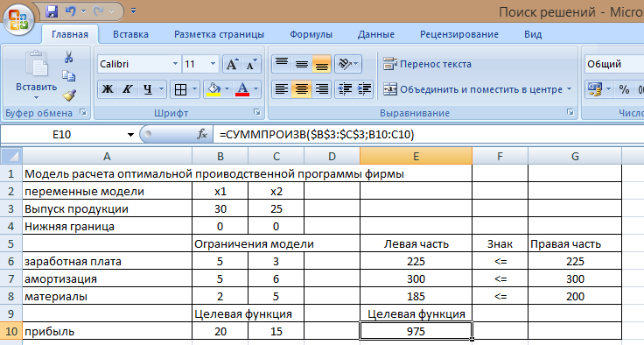Increase indent icon
This screenshot has width=644, height=345.
coord(364,89)
